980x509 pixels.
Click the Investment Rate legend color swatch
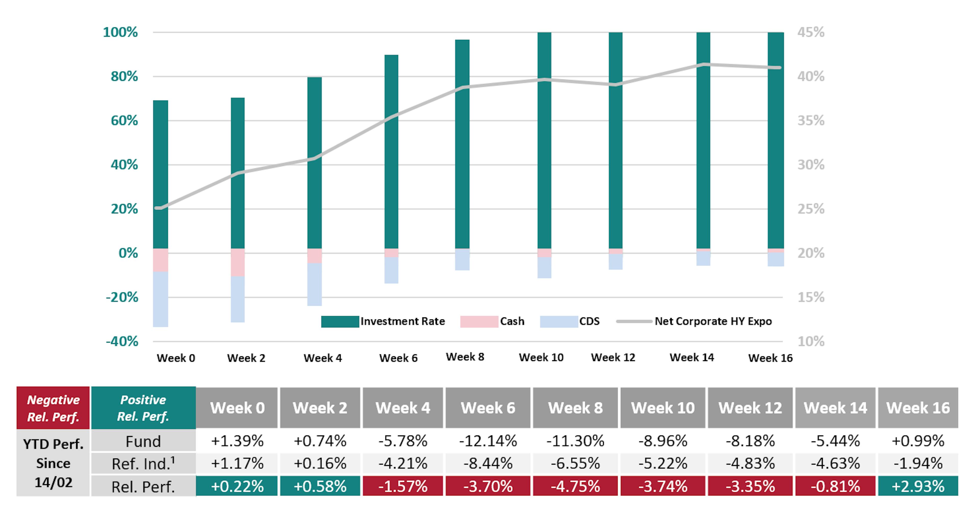(340, 321)
